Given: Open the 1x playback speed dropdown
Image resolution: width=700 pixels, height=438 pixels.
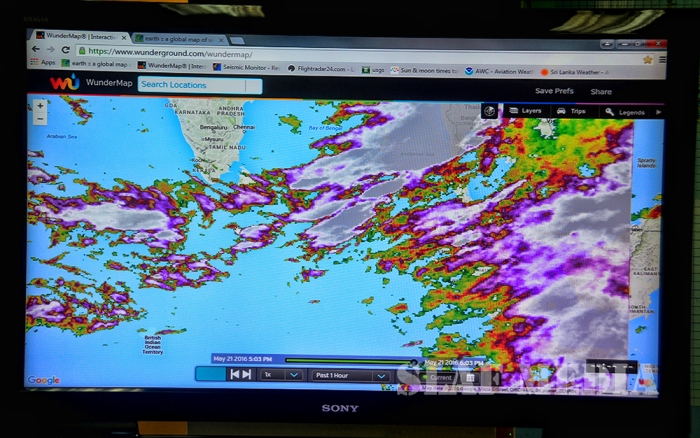Looking at the screenshot, I should pos(281,375).
